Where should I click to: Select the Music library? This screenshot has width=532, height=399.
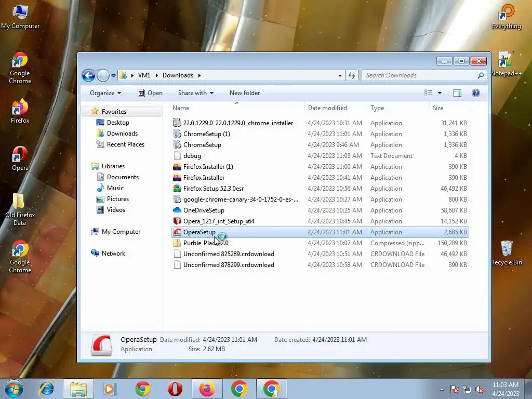(115, 188)
